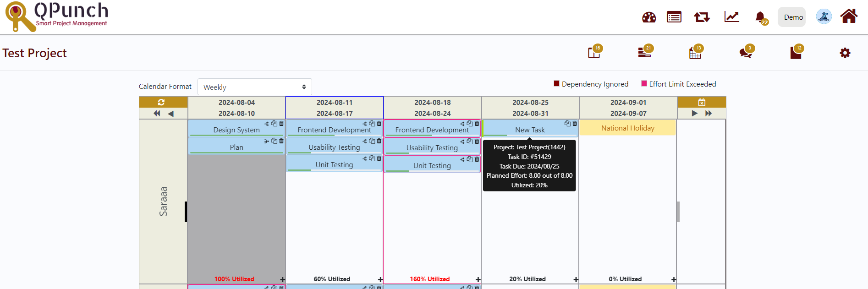Open the calendar tab with badge 13
The height and width of the screenshot is (289, 868).
click(x=695, y=53)
